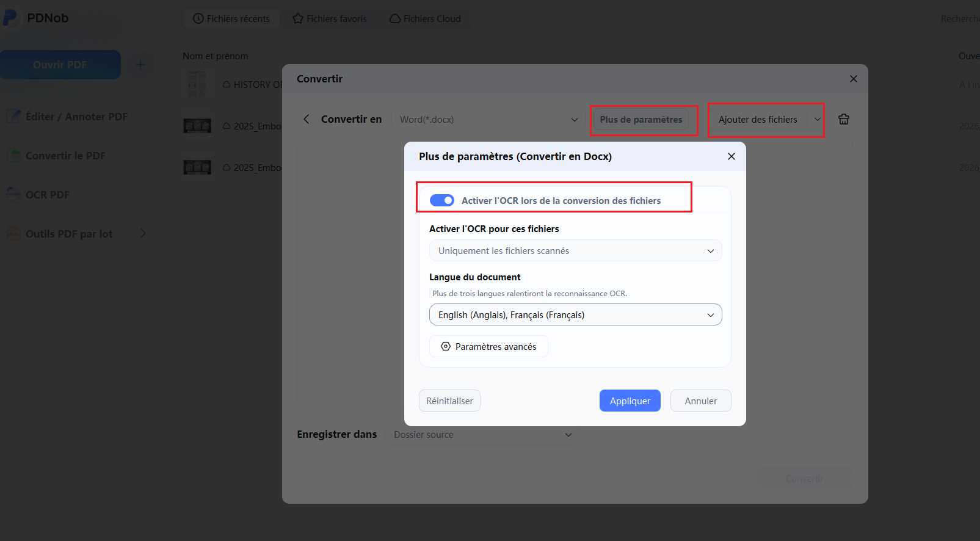This screenshot has width=980, height=541.
Task: Click the gear icon in Paramètres avancés
Action: [x=446, y=346]
